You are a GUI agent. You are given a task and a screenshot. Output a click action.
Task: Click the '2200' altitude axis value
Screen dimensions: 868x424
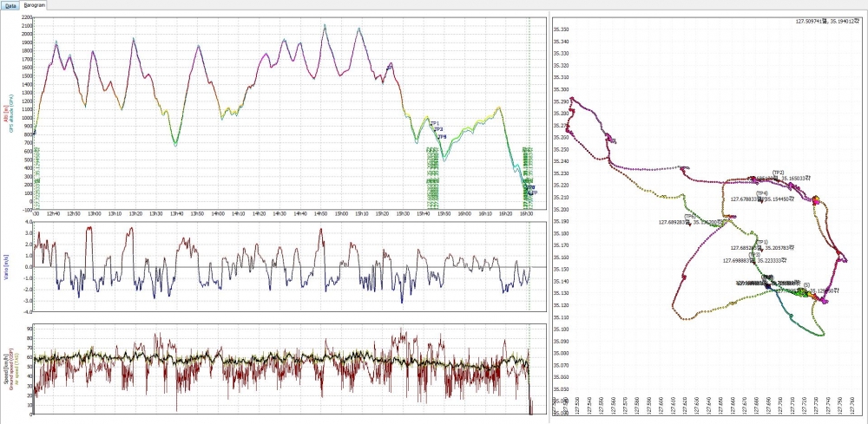(x=27, y=17)
